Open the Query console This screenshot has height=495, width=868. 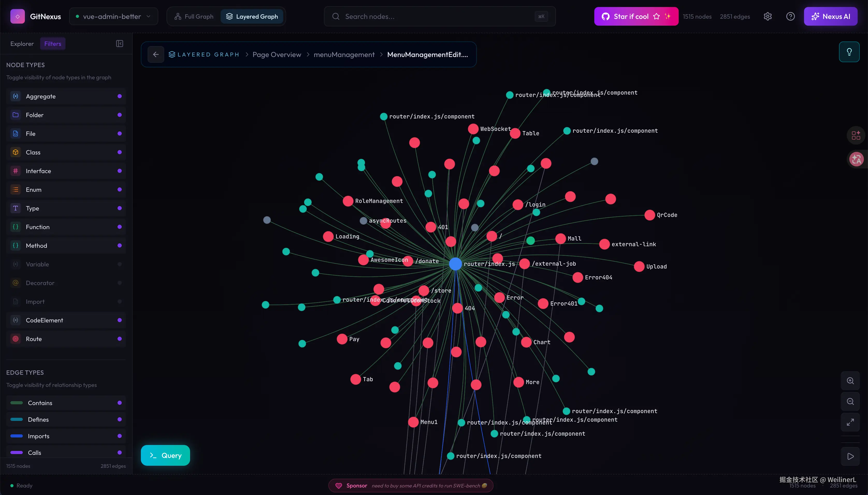[x=165, y=455]
